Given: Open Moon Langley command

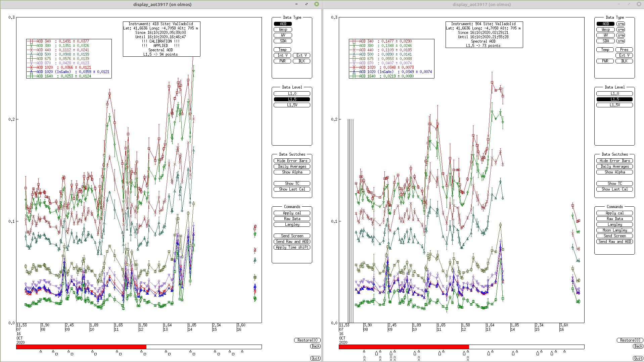Looking at the screenshot, I should pos(614,230).
